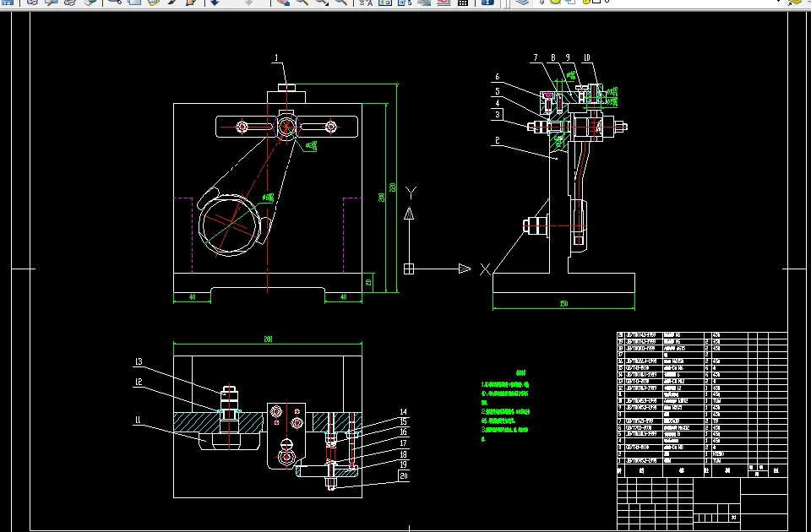The height and width of the screenshot is (532, 811).
Task: Select the left 40 dimension text
Action: [x=192, y=297]
